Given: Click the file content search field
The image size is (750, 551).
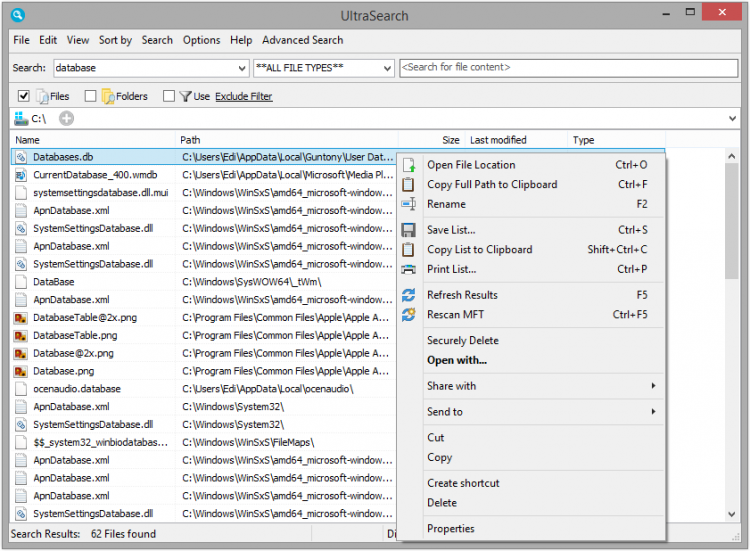Looking at the screenshot, I should (568, 68).
